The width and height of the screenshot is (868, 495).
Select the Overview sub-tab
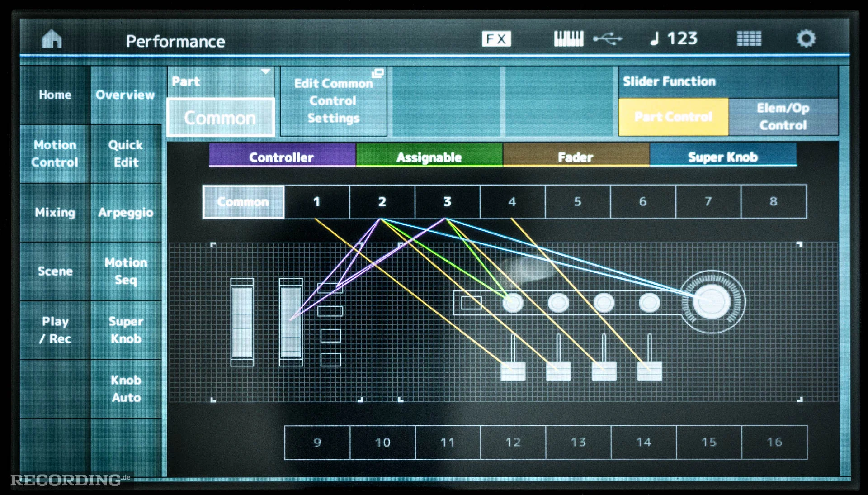pos(126,95)
